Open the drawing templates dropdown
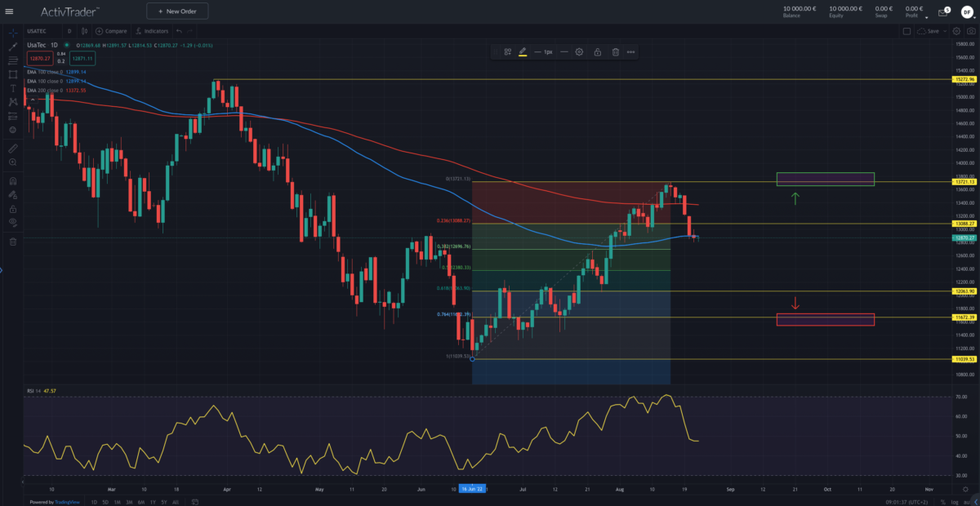The height and width of the screenshot is (506, 980). coord(507,51)
